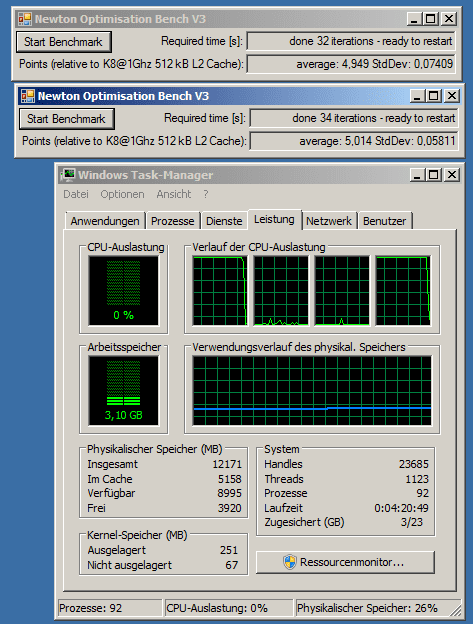This screenshot has width=473, height=624.
Task: Click the Insgesamt value 12171
Action: [x=227, y=464]
